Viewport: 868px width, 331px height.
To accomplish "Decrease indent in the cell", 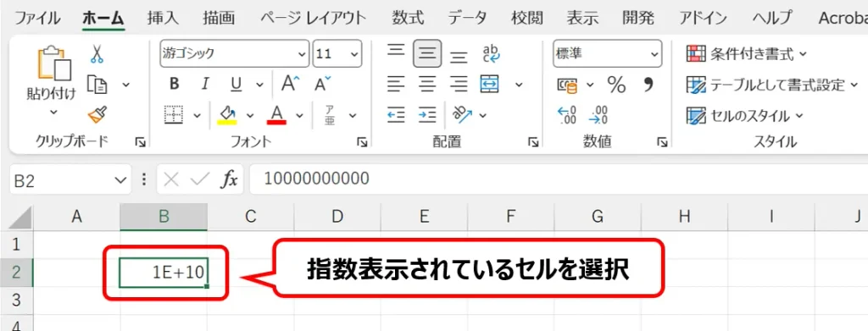I will click(x=396, y=114).
